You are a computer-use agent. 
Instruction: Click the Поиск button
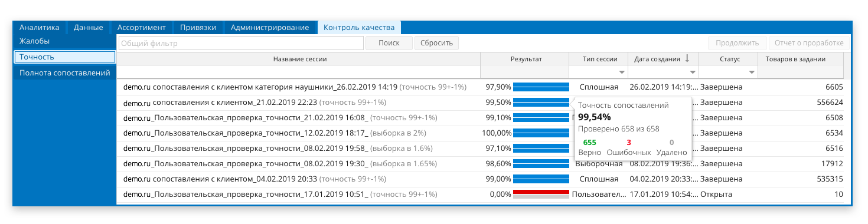[x=389, y=43]
